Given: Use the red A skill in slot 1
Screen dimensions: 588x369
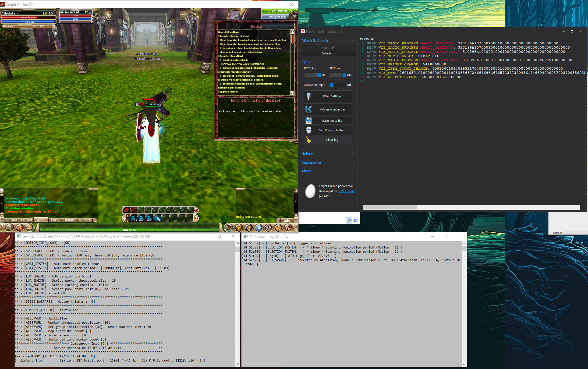Looking at the screenshot, I should click(126, 210).
